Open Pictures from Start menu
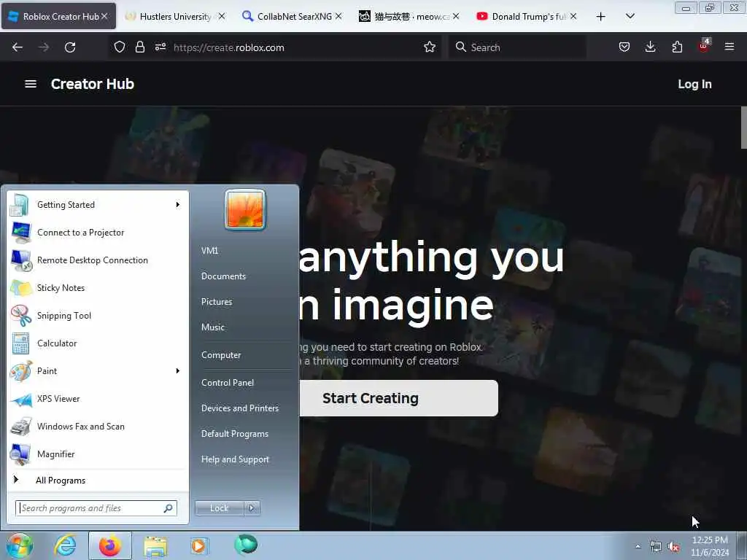Screen dimensions: 747x560 [217, 302]
